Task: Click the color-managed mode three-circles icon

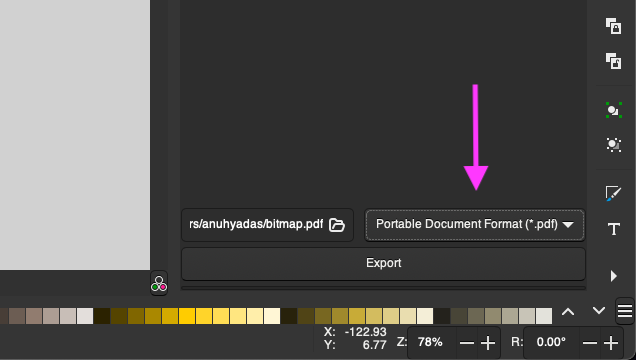Action: pos(159,283)
